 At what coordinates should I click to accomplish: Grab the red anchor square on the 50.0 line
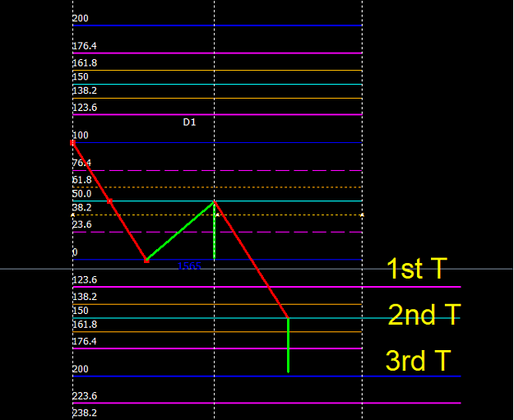110,201
